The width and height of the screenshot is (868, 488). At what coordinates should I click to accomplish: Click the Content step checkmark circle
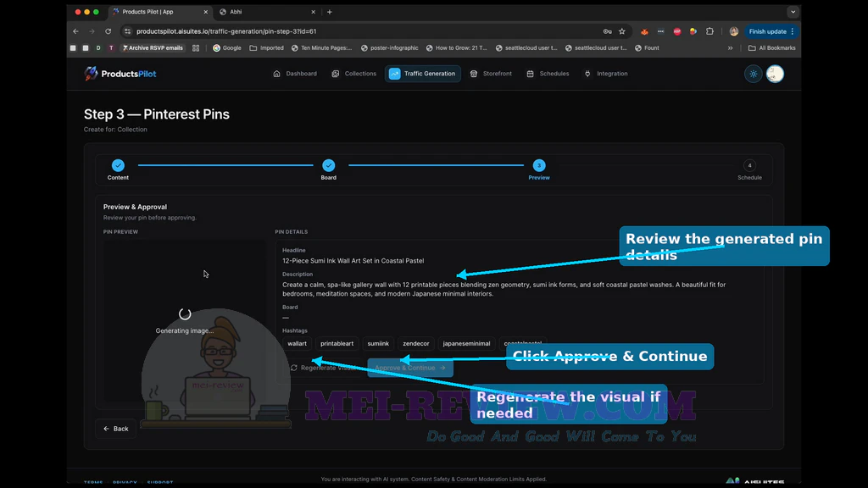[118, 165]
